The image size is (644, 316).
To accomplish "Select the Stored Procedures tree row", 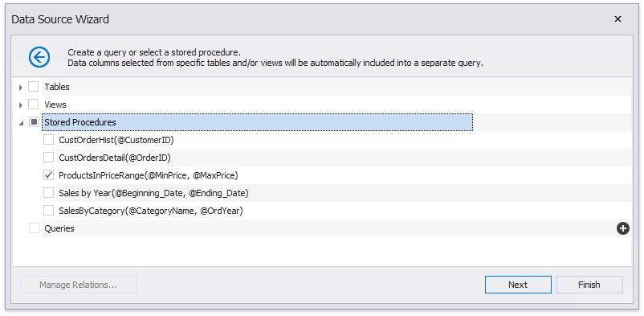I will click(x=257, y=122).
